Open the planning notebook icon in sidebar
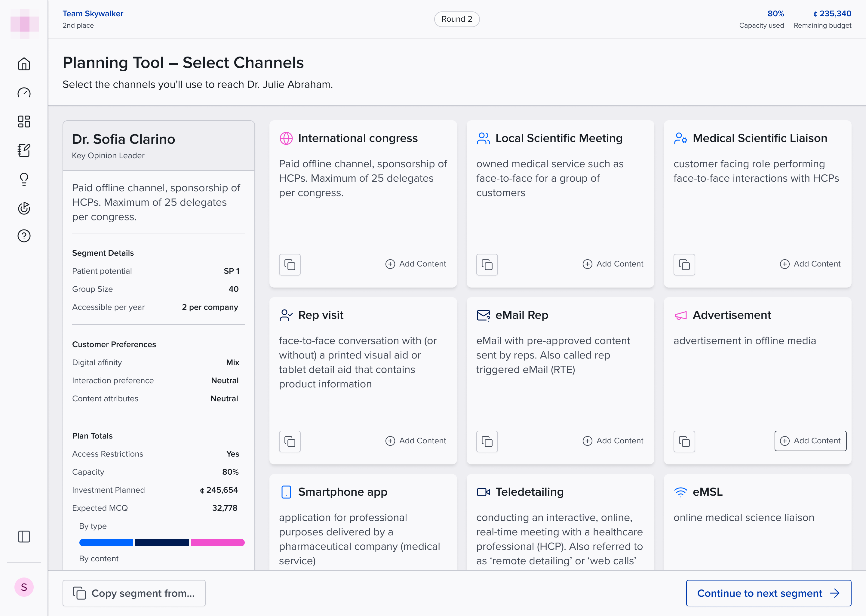This screenshot has width=866, height=616. click(24, 150)
